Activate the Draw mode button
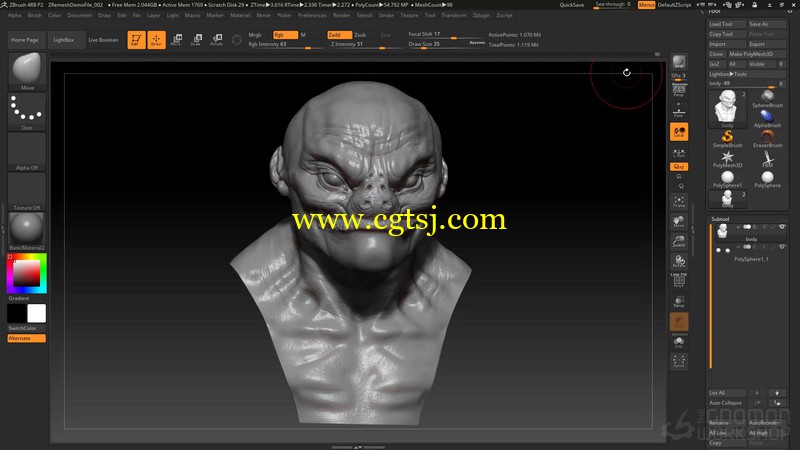 (157, 40)
